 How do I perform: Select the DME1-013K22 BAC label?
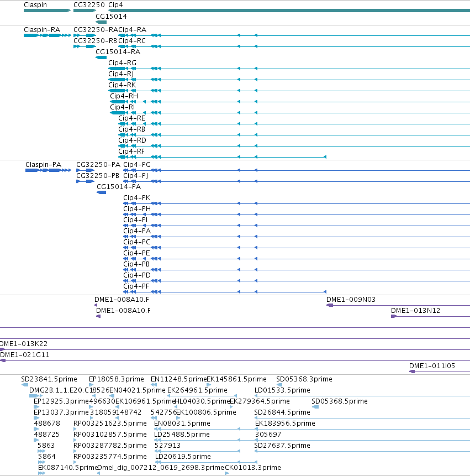tap(24, 344)
